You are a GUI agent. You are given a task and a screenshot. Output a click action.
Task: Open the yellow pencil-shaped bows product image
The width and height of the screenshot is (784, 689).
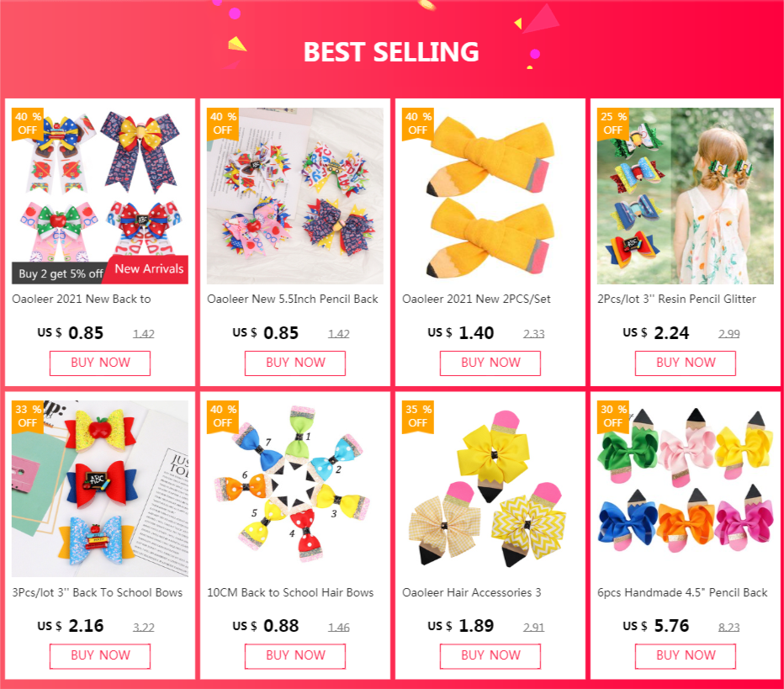tap(490, 196)
